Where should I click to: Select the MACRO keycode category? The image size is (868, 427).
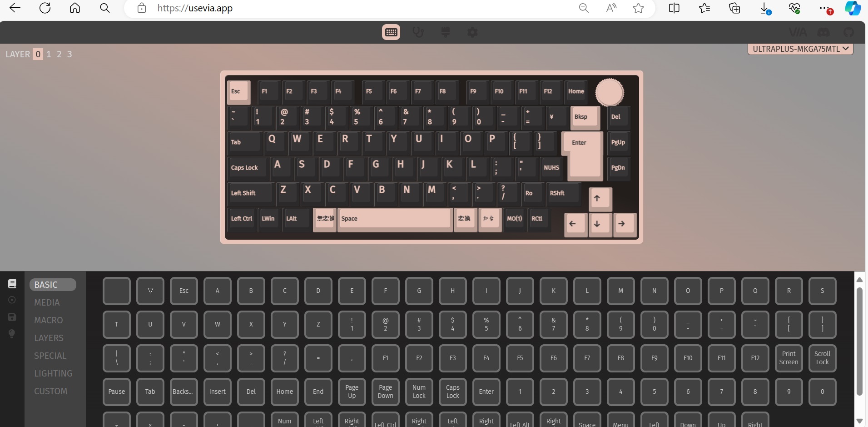click(49, 320)
